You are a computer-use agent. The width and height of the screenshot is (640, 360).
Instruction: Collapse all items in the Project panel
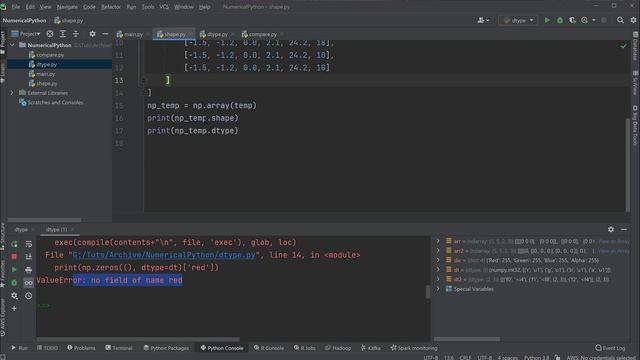[x=76, y=34]
